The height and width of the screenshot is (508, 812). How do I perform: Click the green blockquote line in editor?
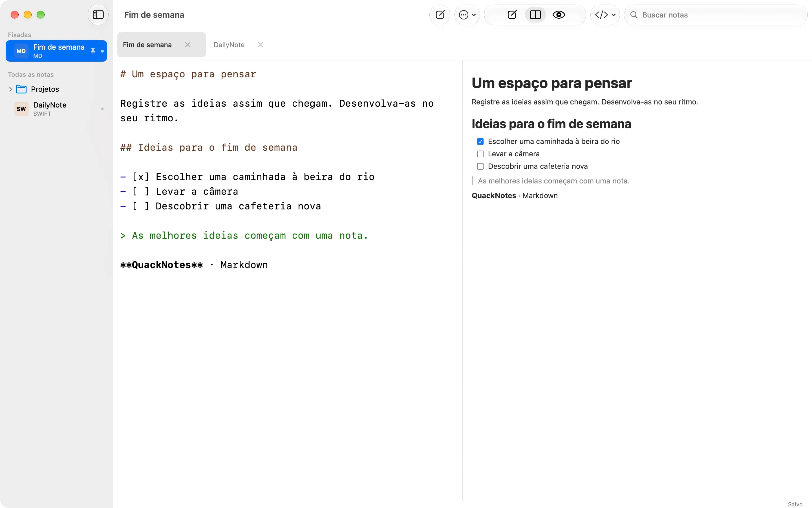(x=244, y=236)
